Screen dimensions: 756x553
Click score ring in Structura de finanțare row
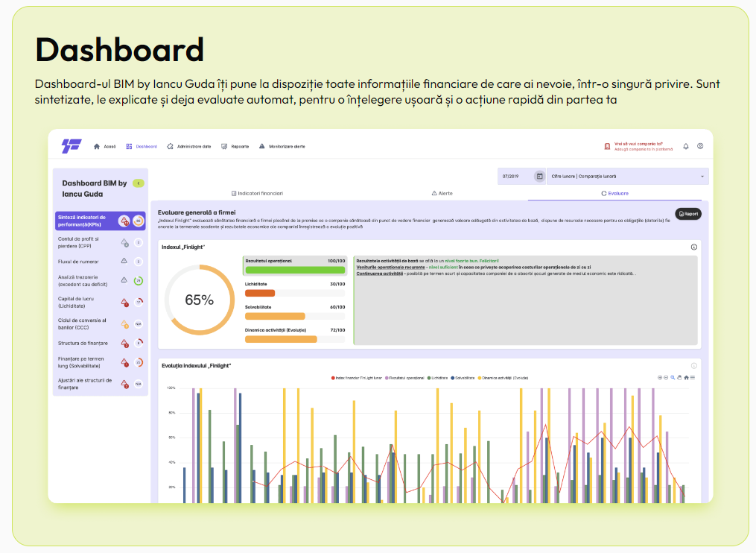click(139, 343)
